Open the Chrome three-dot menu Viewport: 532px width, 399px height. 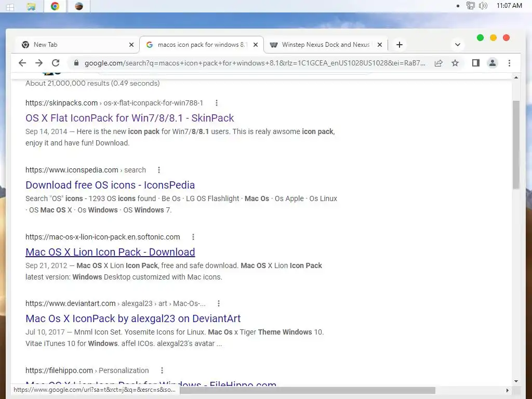coord(509,63)
